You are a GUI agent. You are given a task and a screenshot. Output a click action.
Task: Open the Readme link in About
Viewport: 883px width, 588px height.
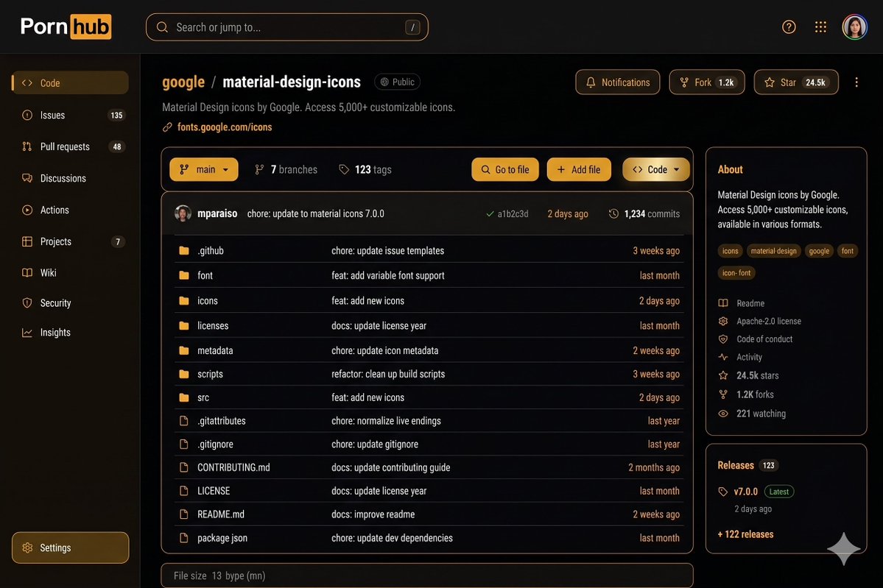click(x=750, y=303)
